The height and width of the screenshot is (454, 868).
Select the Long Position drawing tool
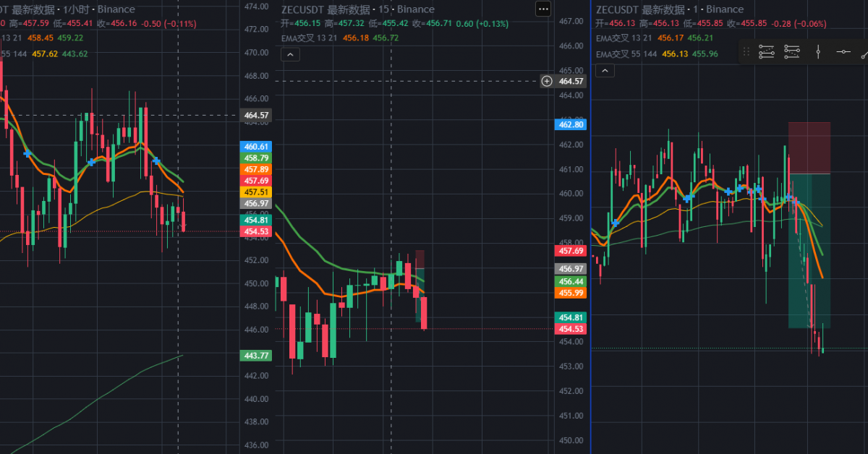tap(767, 51)
